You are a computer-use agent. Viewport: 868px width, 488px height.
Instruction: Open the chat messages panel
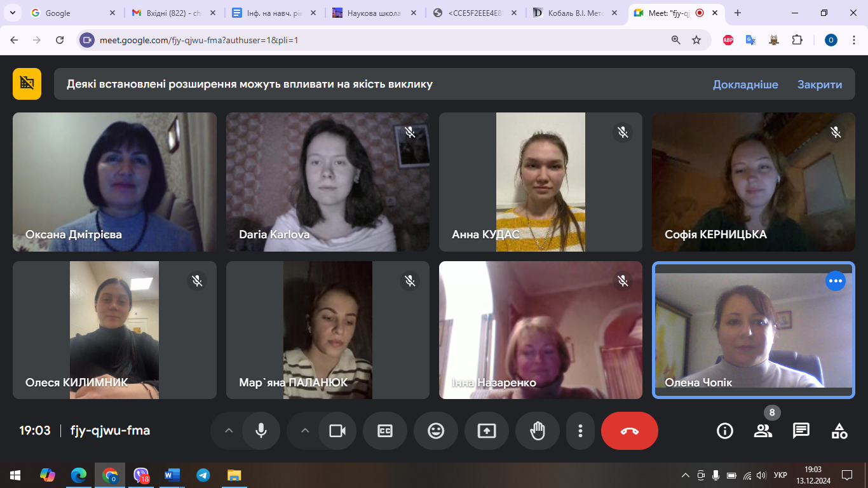[801, 431]
